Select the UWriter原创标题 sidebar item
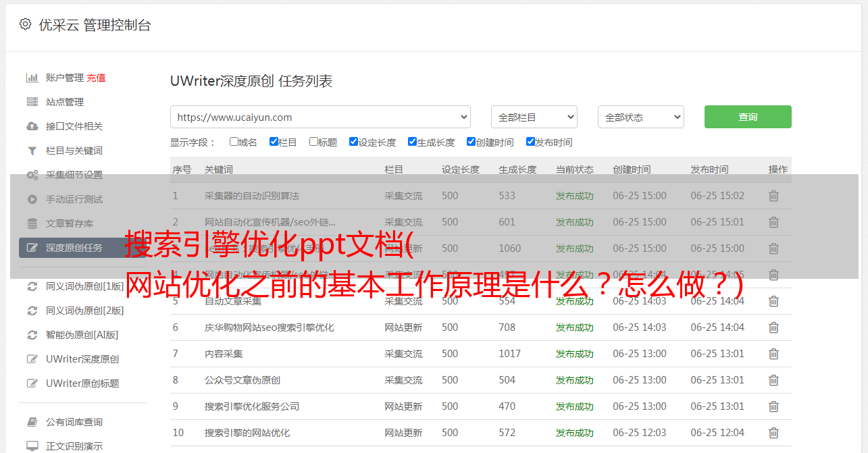Image resolution: width=868 pixels, height=453 pixels. click(x=82, y=383)
